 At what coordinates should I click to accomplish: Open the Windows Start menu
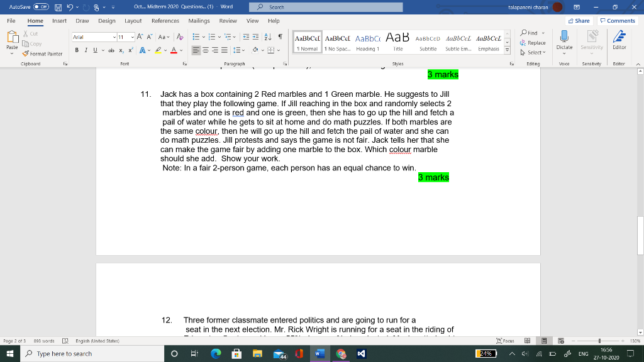10,353
